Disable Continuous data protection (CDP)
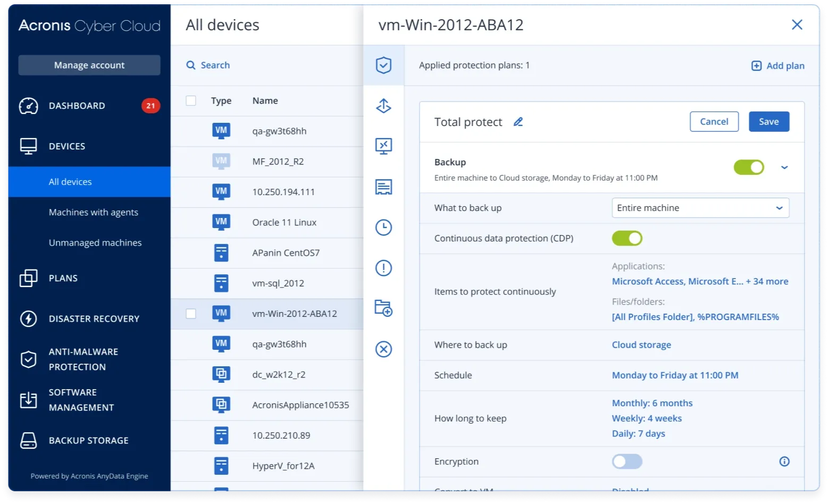The height and width of the screenshot is (504, 829). (627, 238)
